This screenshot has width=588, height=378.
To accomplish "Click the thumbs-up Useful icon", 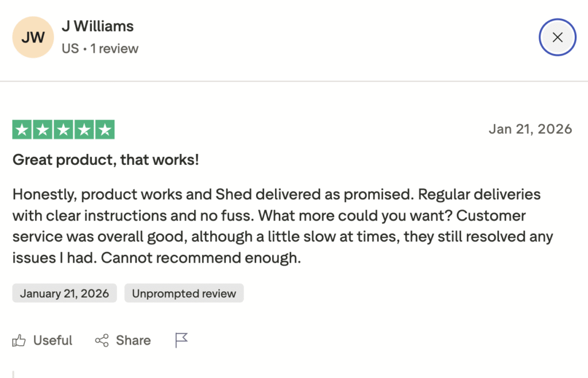I will pyautogui.click(x=19, y=341).
